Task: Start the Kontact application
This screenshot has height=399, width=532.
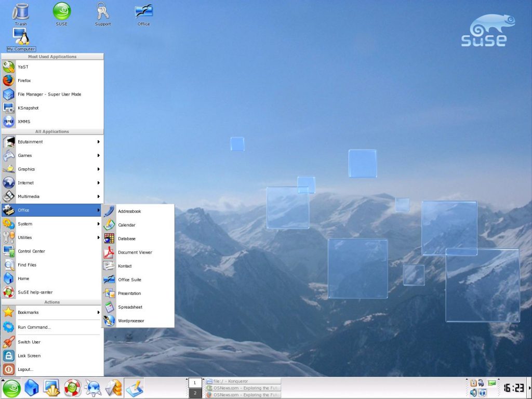Action: pos(125,265)
